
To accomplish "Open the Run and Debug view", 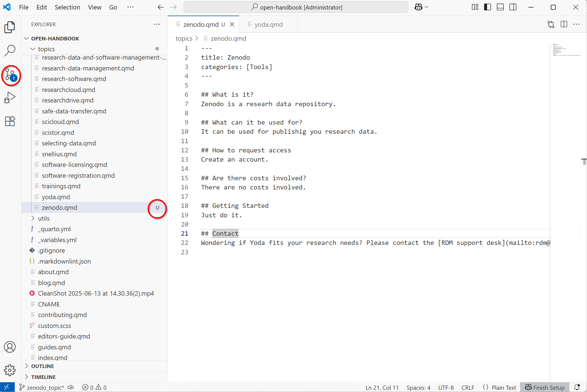I will [10, 98].
